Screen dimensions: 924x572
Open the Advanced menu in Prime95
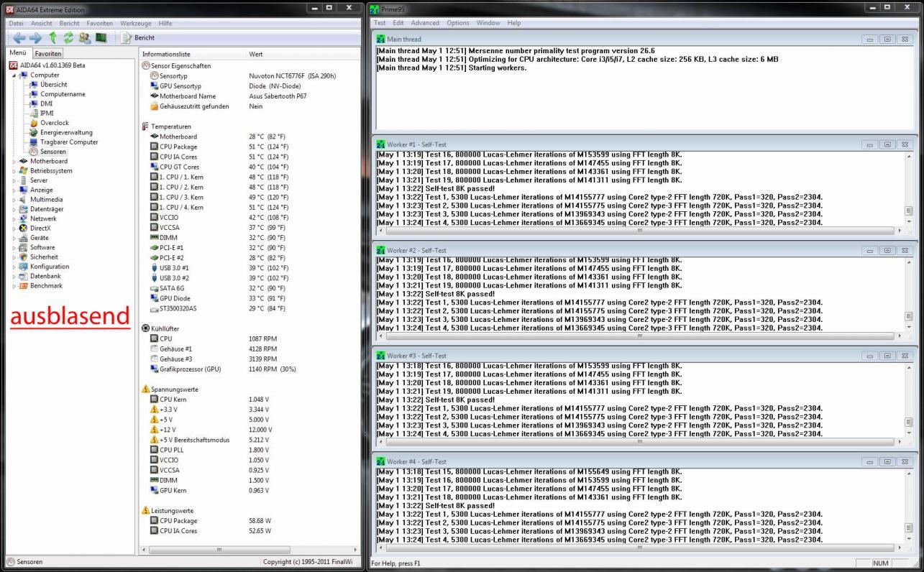[425, 23]
